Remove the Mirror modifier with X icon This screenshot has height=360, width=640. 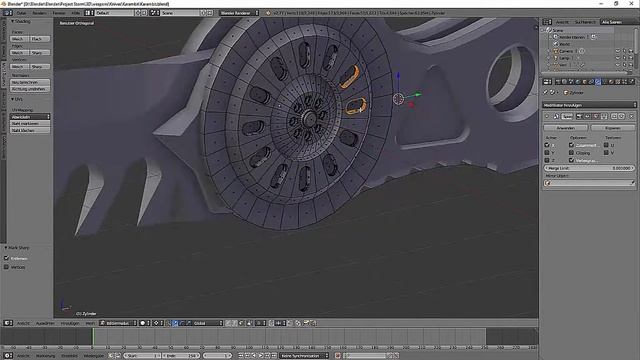click(631, 116)
